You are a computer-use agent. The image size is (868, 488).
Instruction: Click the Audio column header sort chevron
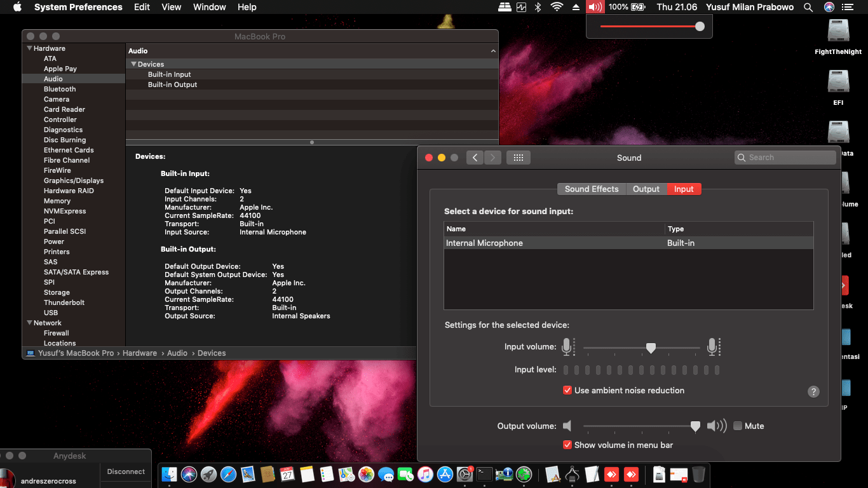point(493,51)
